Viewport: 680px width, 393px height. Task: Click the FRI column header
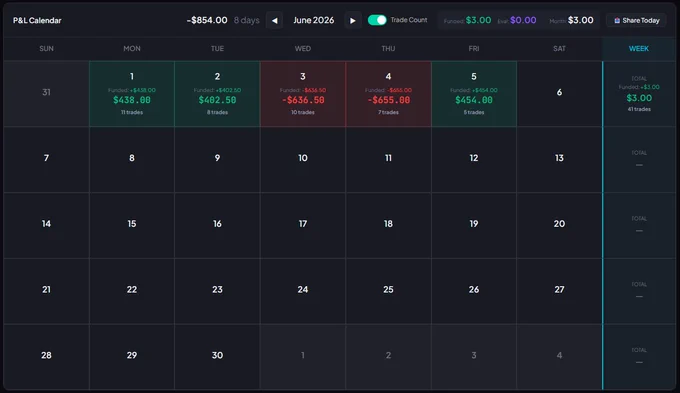pyautogui.click(x=474, y=49)
